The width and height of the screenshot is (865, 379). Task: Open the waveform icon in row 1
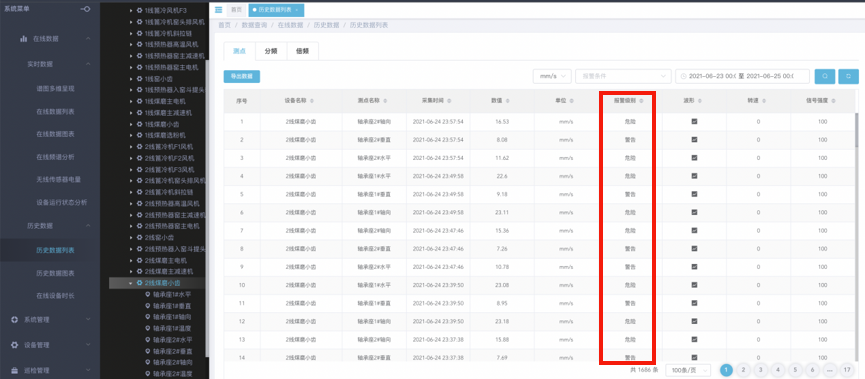tap(694, 121)
